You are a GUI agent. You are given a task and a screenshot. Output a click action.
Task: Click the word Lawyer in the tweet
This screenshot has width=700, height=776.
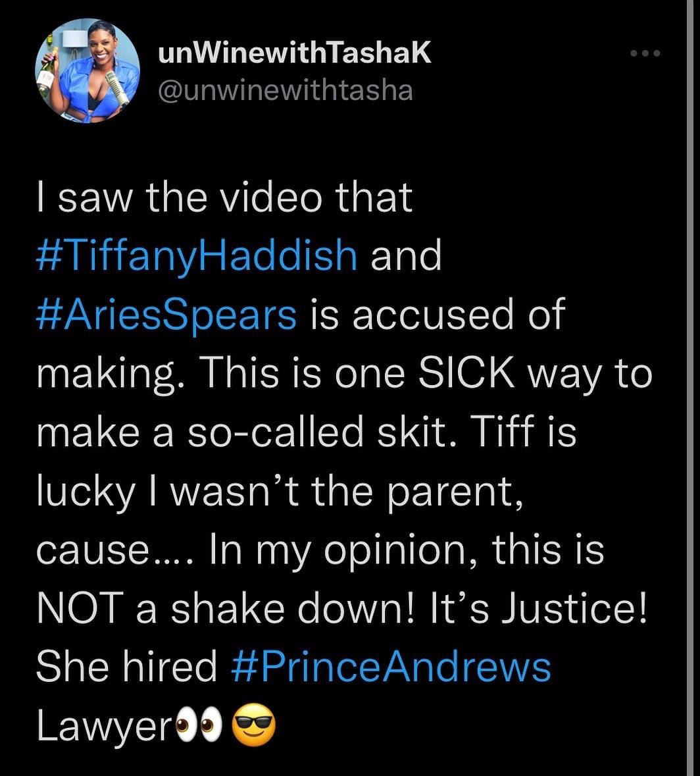pyautogui.click(x=103, y=725)
